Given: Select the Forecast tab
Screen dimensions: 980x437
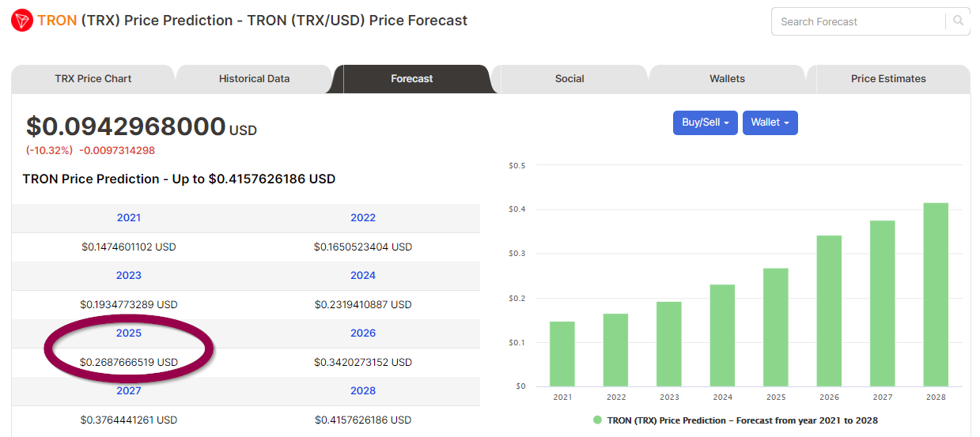Looking at the screenshot, I should [x=412, y=79].
